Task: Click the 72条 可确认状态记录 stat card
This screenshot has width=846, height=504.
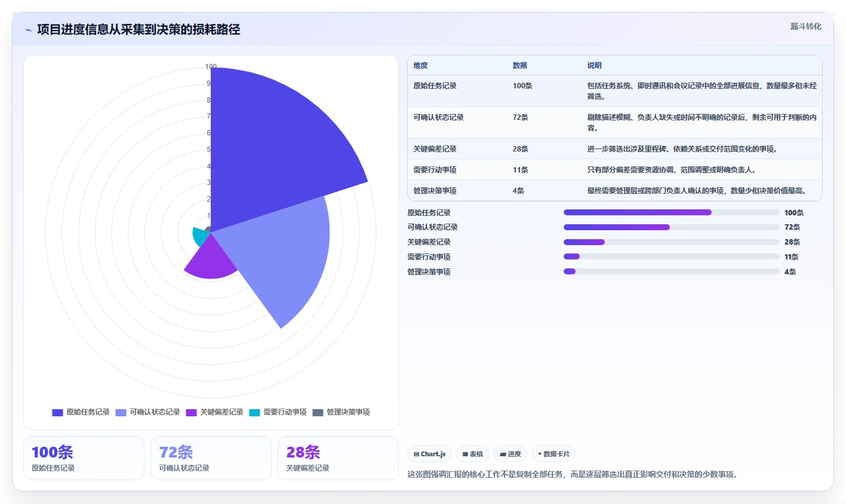Action: pyautogui.click(x=211, y=458)
